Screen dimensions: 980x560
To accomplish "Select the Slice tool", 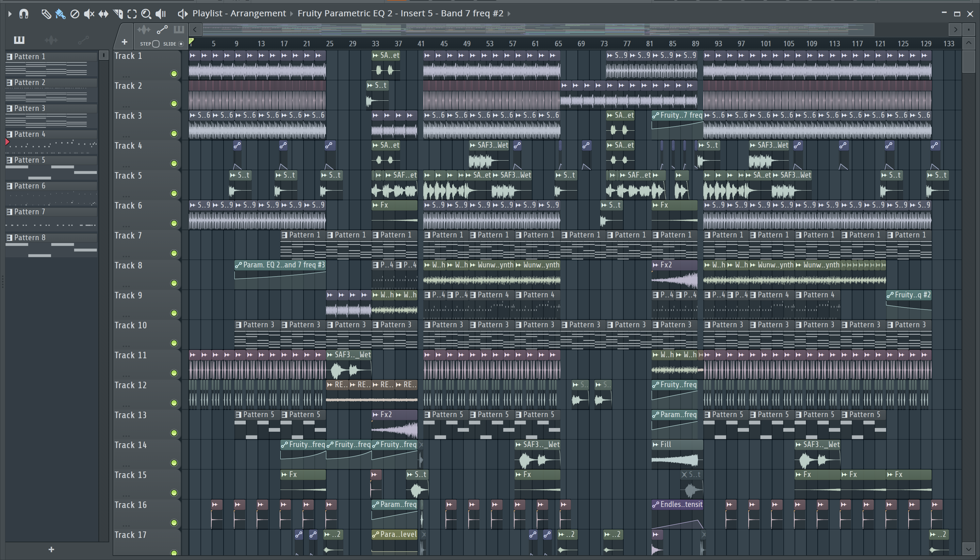I will coord(118,14).
